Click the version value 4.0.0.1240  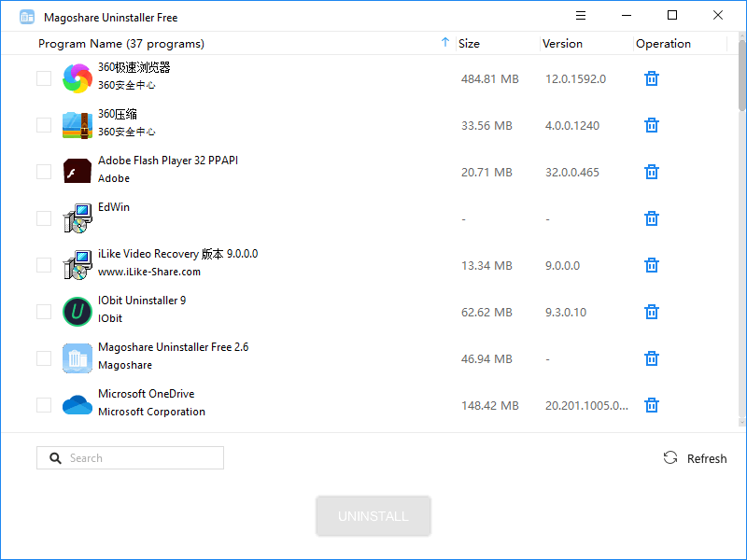[x=572, y=126]
